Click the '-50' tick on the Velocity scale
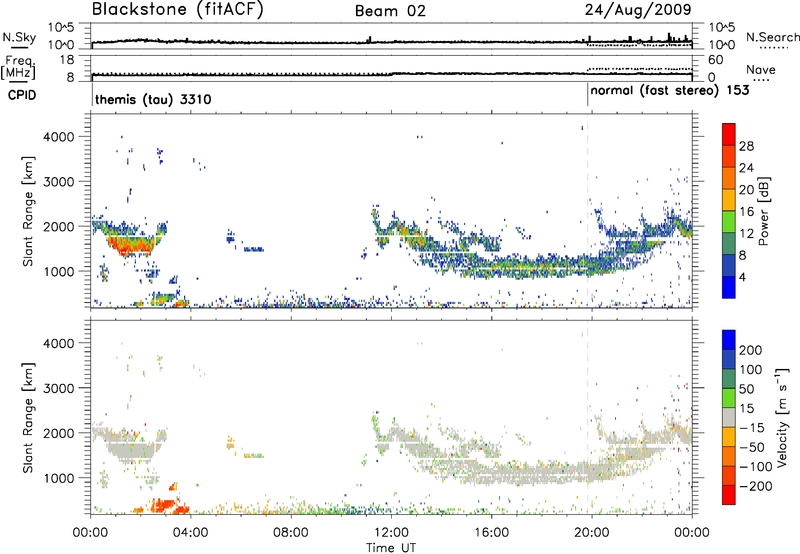The height and width of the screenshot is (554, 800). 752,447
